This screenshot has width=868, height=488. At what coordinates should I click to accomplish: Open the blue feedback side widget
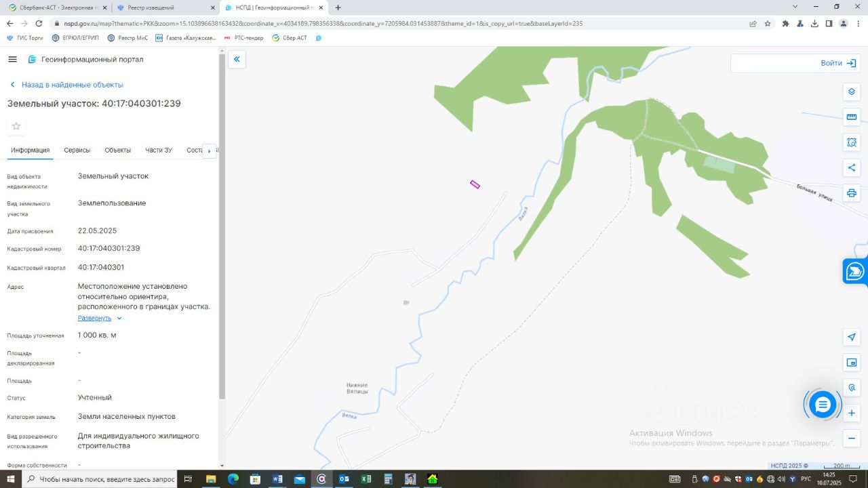coord(856,271)
